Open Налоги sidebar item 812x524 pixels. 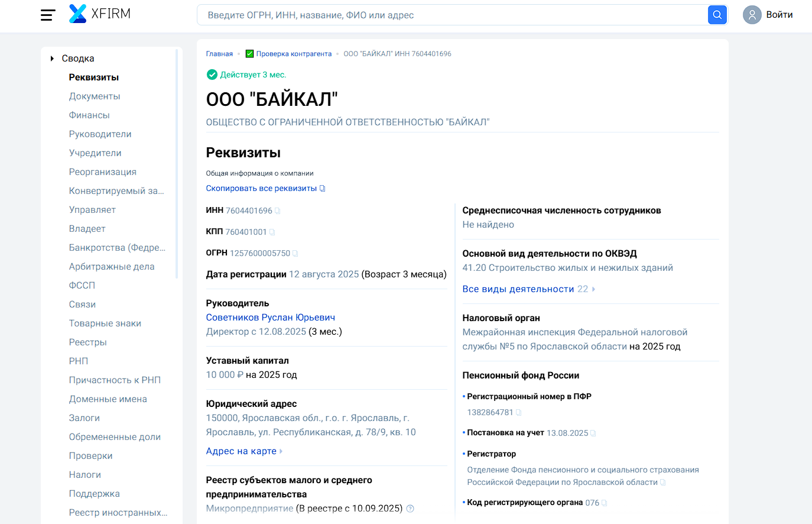tap(85, 475)
